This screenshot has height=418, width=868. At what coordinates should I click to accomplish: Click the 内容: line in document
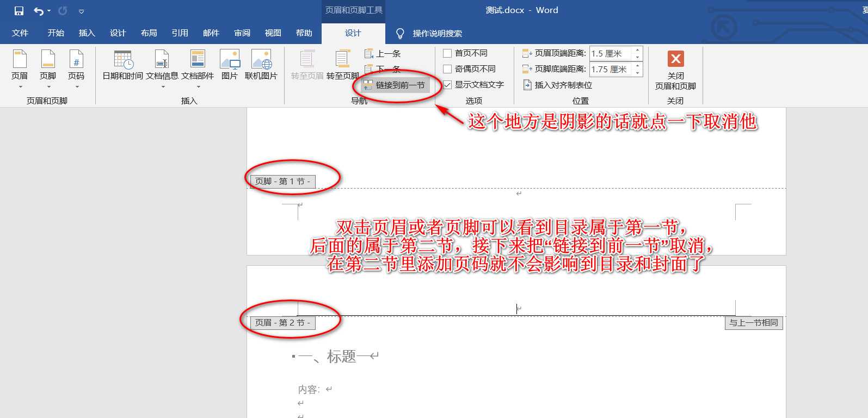[309, 389]
